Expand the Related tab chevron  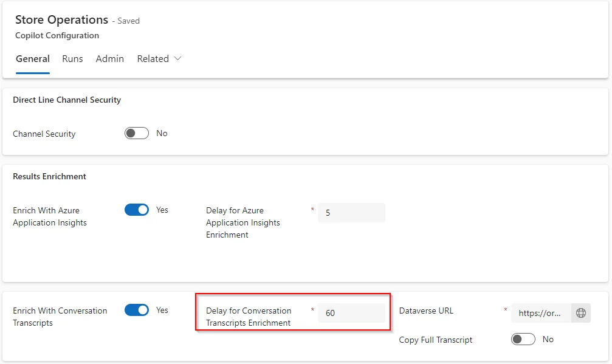(177, 58)
